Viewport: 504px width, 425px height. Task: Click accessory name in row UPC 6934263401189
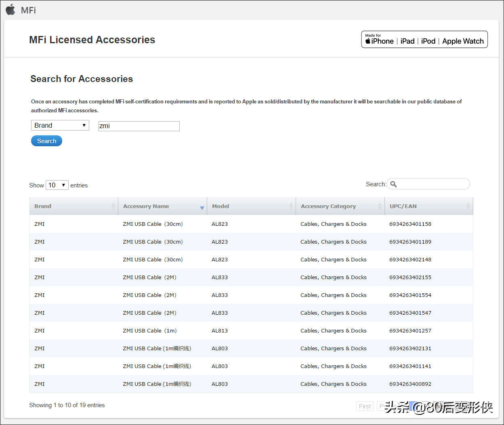tap(153, 242)
